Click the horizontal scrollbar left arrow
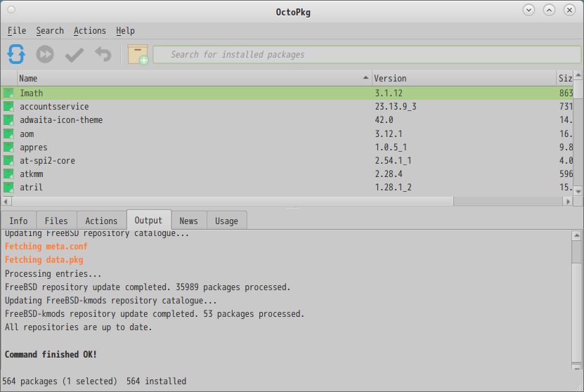 6,202
